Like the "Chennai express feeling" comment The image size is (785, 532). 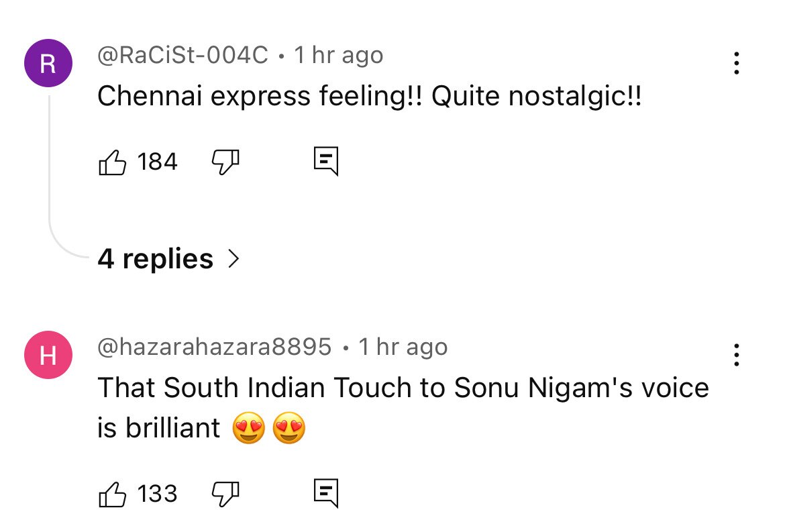(113, 162)
